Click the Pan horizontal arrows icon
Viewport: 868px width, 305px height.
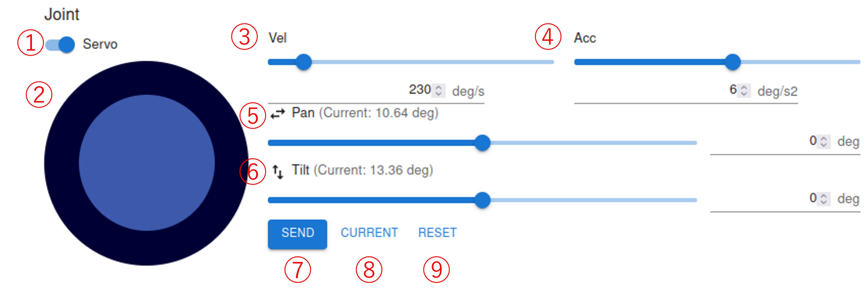[278, 113]
